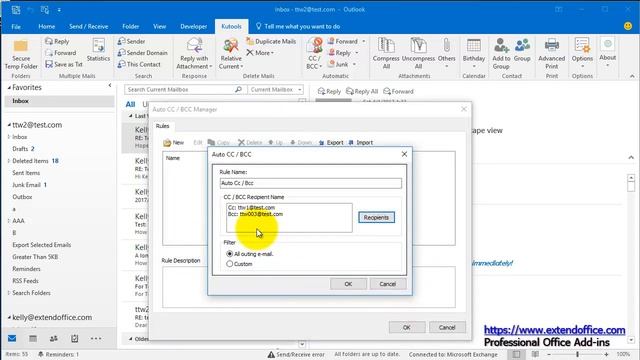Screen dimensions: 640x360
Task: Open the Junk dropdown arrow
Action: [x=354, y=64]
